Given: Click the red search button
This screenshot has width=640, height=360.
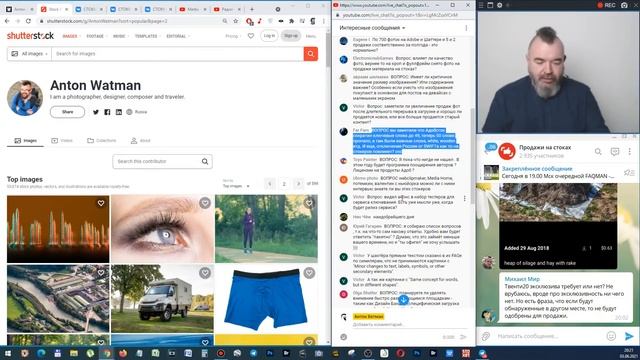Looking at the screenshot, I should pyautogui.click(x=311, y=53).
